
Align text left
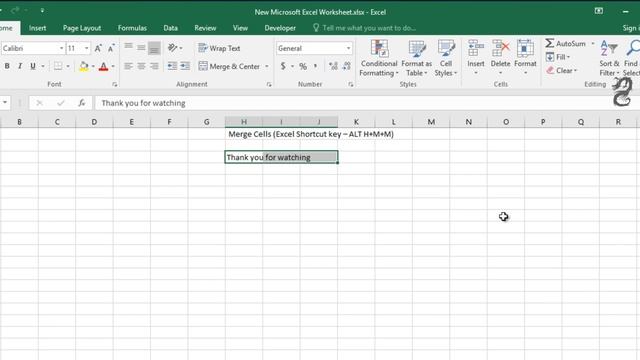click(129, 66)
